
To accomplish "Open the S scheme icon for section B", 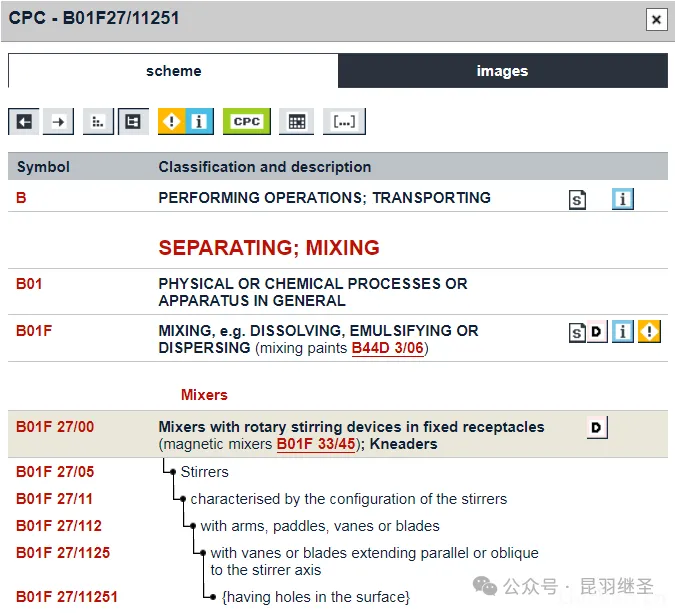I will (577, 199).
